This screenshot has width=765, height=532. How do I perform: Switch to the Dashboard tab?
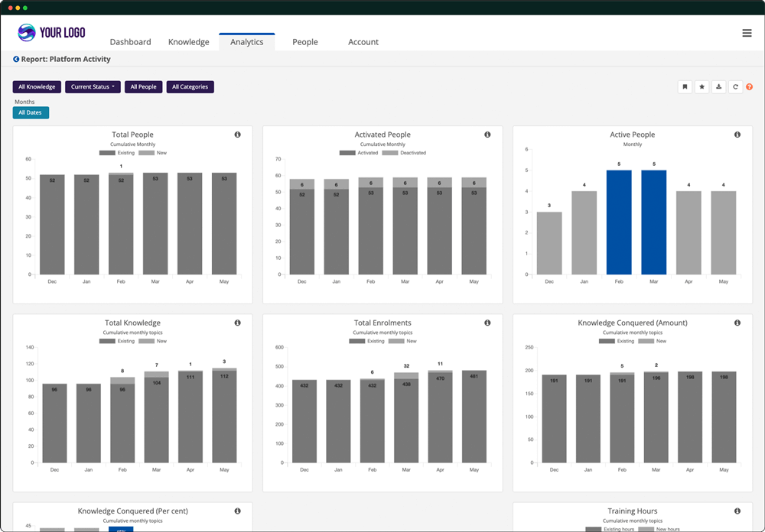tap(130, 42)
